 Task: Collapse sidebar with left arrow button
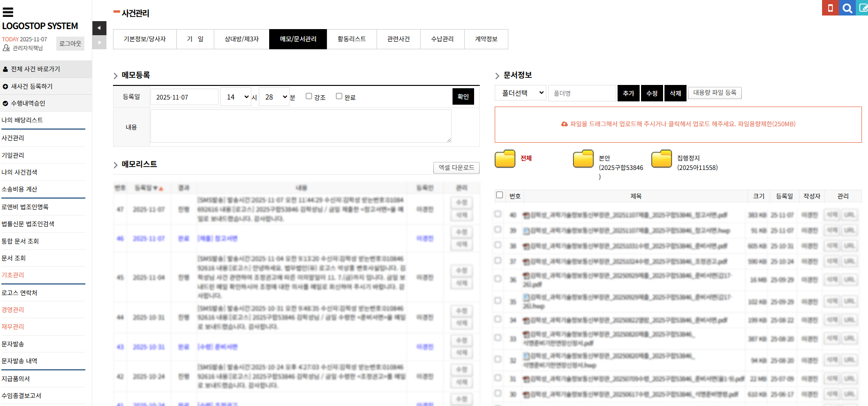click(x=99, y=28)
